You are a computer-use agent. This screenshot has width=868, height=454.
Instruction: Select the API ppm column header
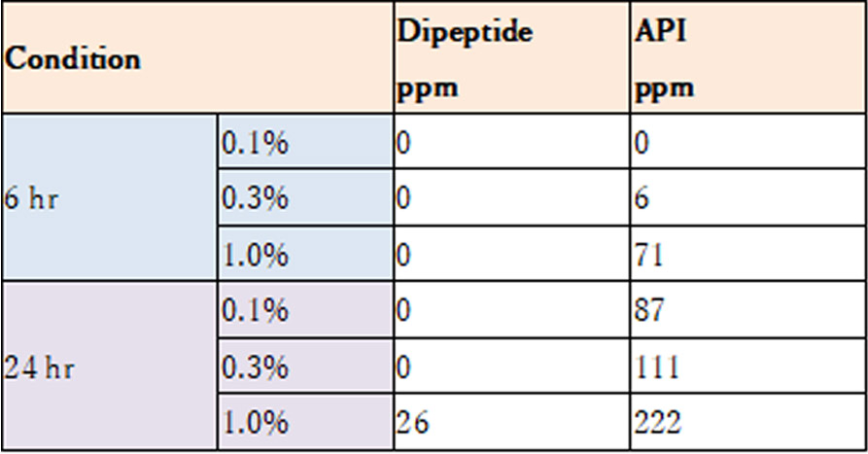tap(749, 58)
